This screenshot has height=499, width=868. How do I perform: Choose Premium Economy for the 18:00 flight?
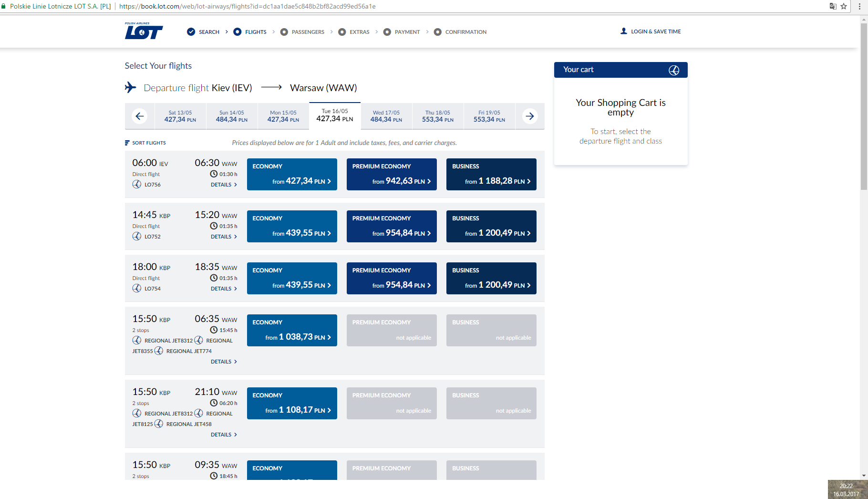coord(392,278)
